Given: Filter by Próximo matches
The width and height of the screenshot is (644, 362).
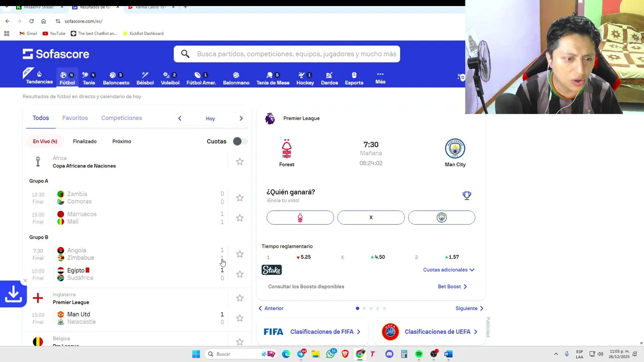Looking at the screenshot, I should 122,141.
